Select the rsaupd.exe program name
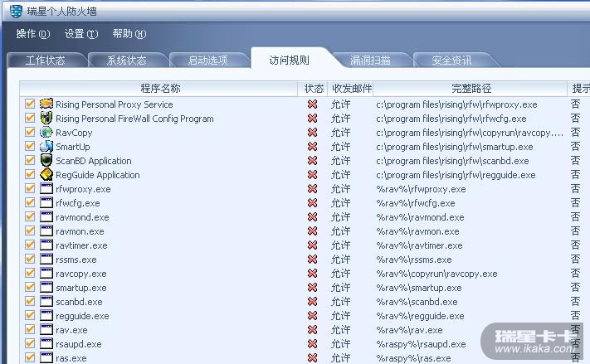 tap(79, 344)
